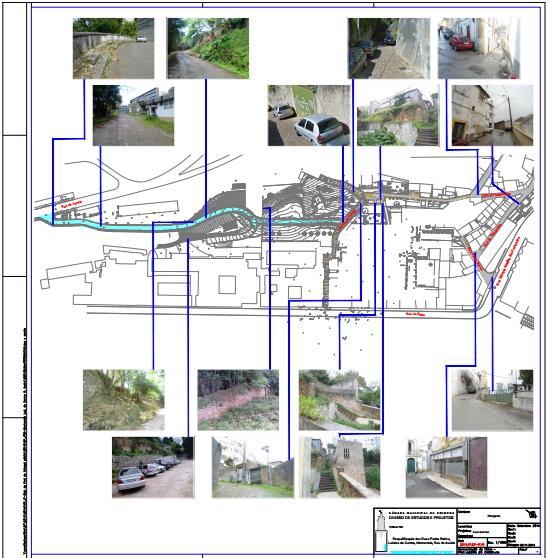Screen dimensions: 550x558
Task: Click the dirt road with grassy slope photo
Action: pyautogui.click(x=208, y=48)
